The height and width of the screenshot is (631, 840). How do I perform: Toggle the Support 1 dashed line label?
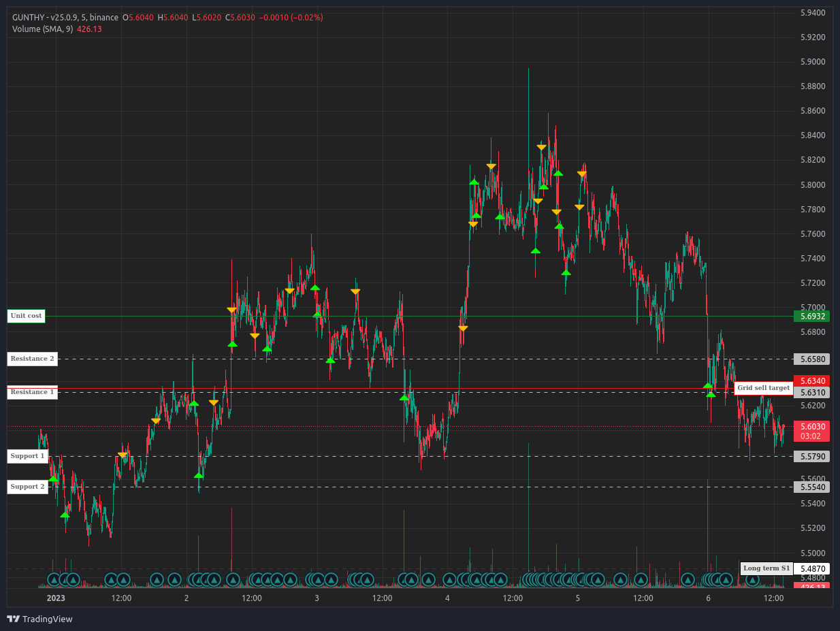coord(27,456)
